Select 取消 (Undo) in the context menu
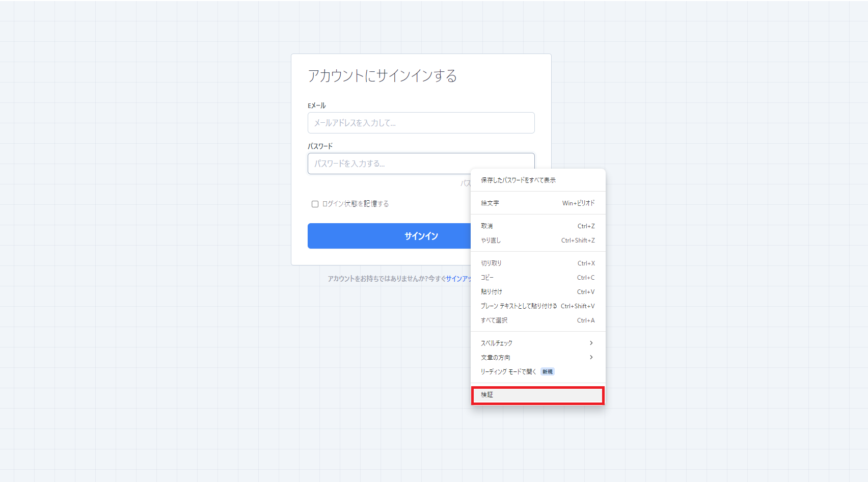The image size is (868, 482). click(x=487, y=226)
